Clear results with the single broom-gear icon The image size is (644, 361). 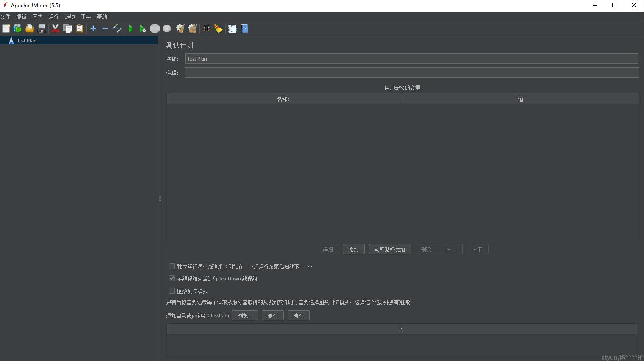pos(180,28)
